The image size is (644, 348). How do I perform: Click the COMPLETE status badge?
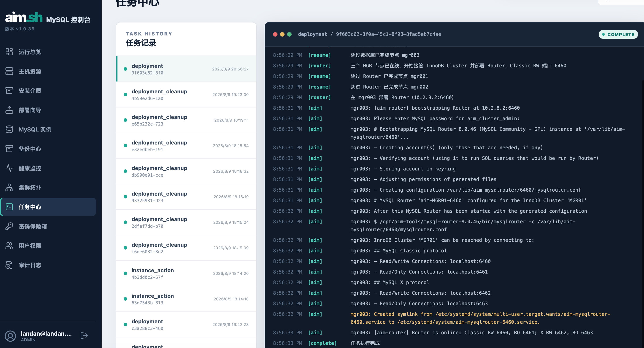(618, 35)
